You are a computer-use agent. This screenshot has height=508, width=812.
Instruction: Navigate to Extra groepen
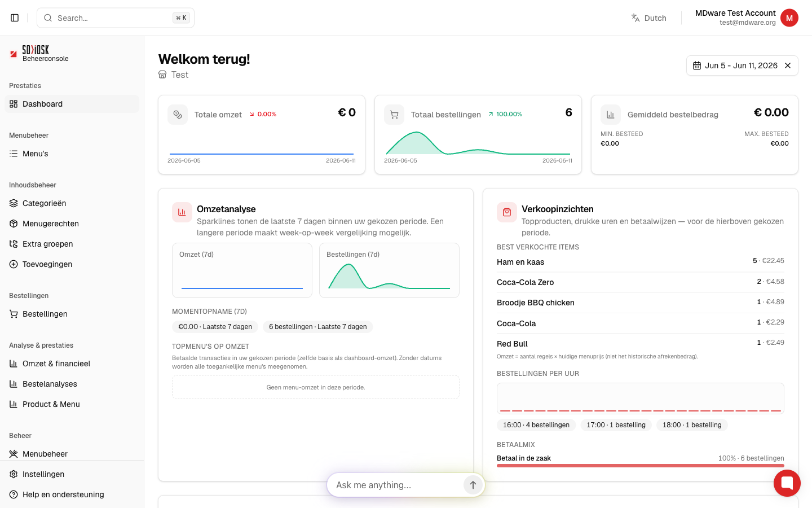pos(72,244)
